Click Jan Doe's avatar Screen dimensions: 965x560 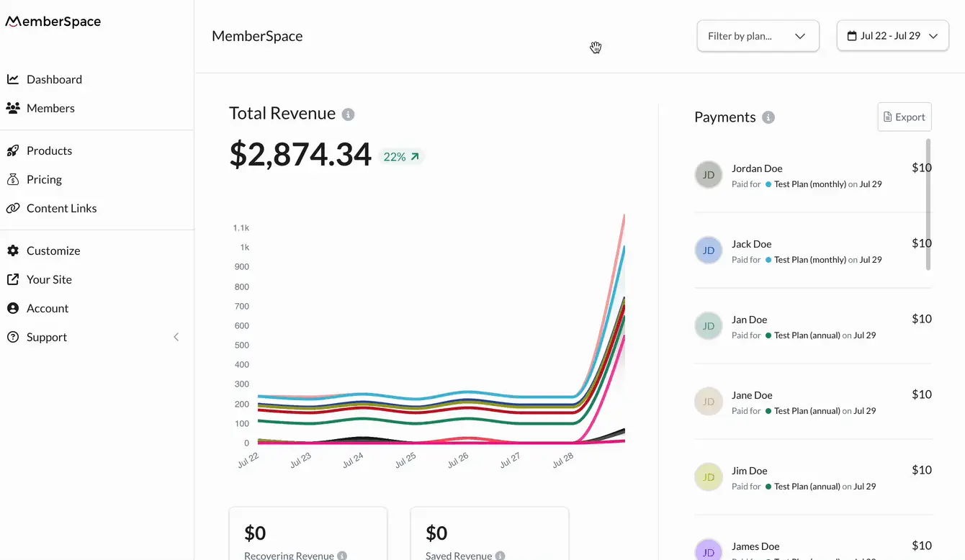709,326
